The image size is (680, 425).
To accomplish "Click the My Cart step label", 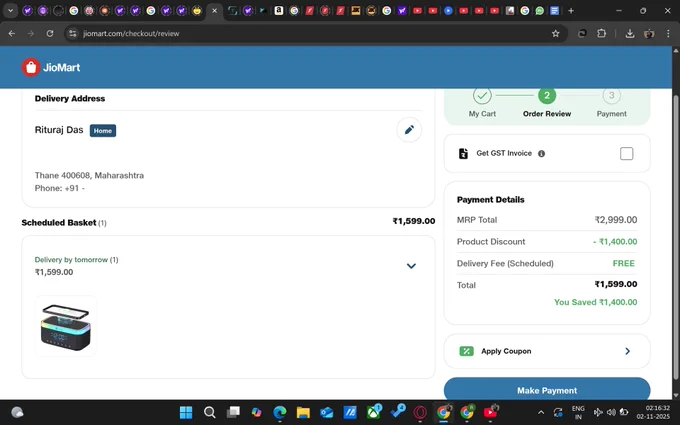I will click(482, 114).
